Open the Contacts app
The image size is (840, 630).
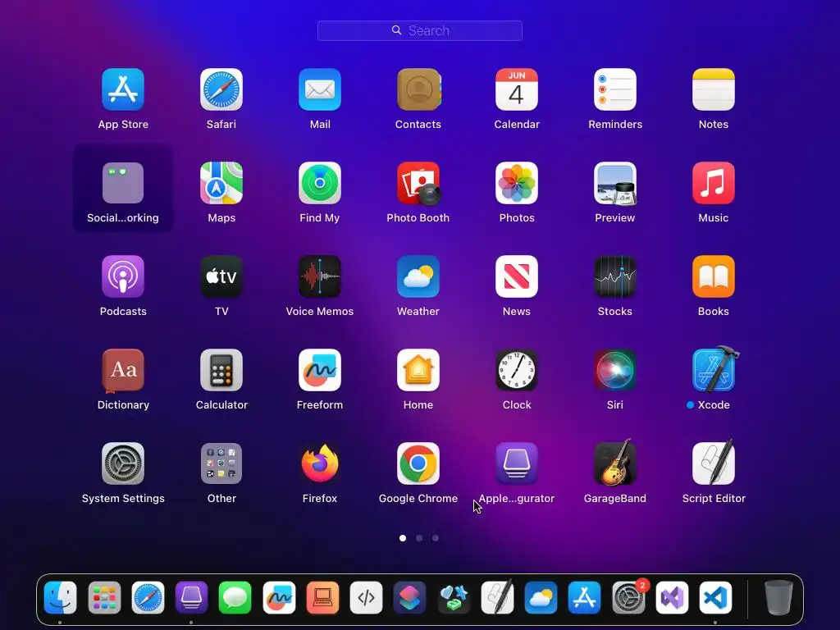(418, 89)
